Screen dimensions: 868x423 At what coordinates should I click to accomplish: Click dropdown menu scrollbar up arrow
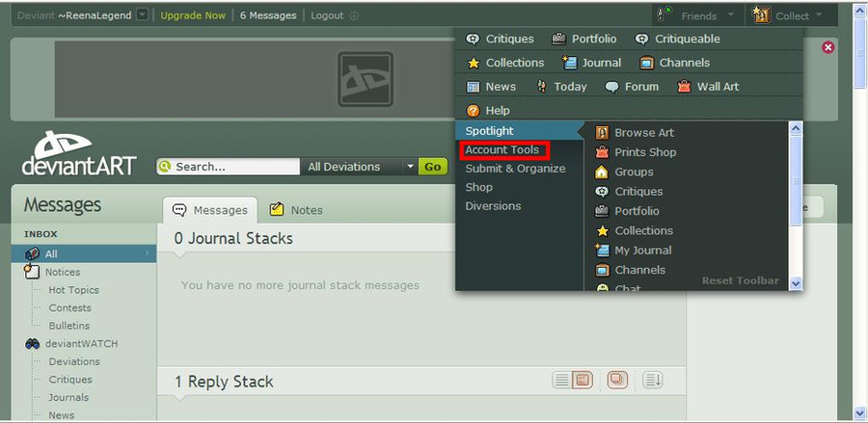click(x=796, y=129)
